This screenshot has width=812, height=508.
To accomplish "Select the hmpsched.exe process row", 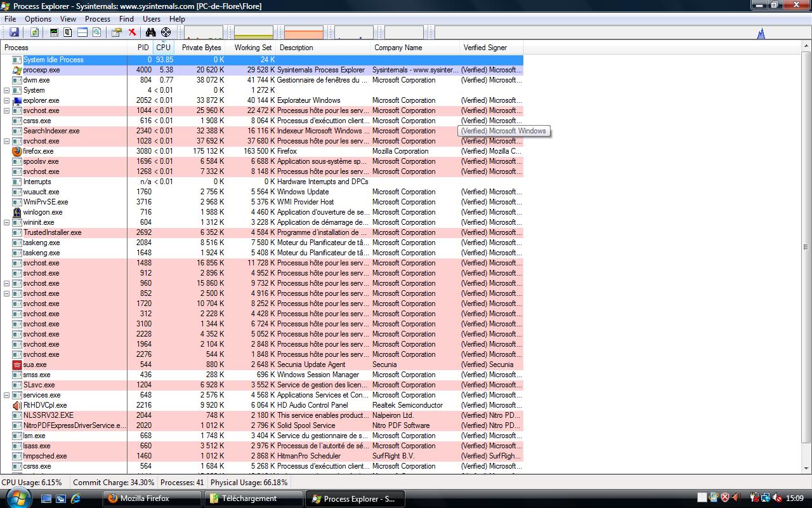I will click(x=261, y=456).
